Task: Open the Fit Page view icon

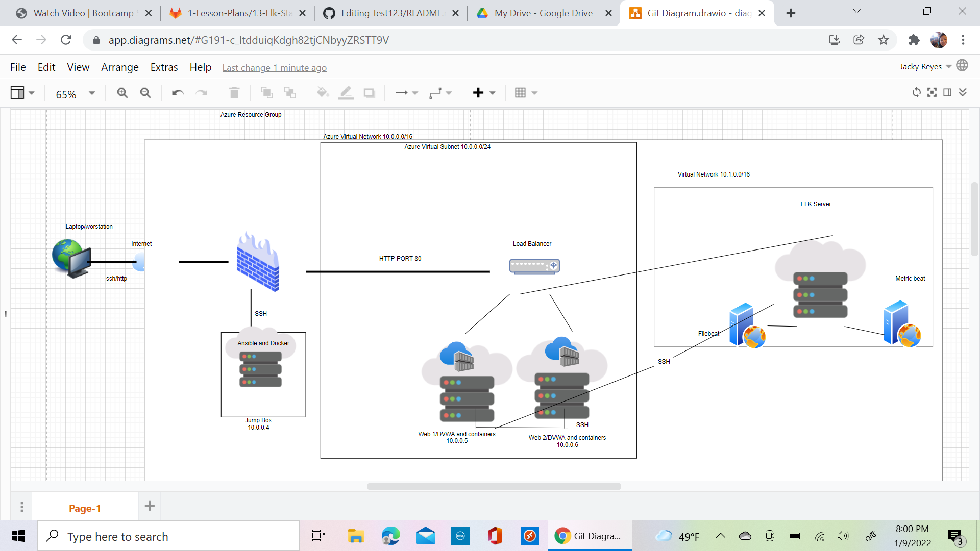Action: pos(932,92)
